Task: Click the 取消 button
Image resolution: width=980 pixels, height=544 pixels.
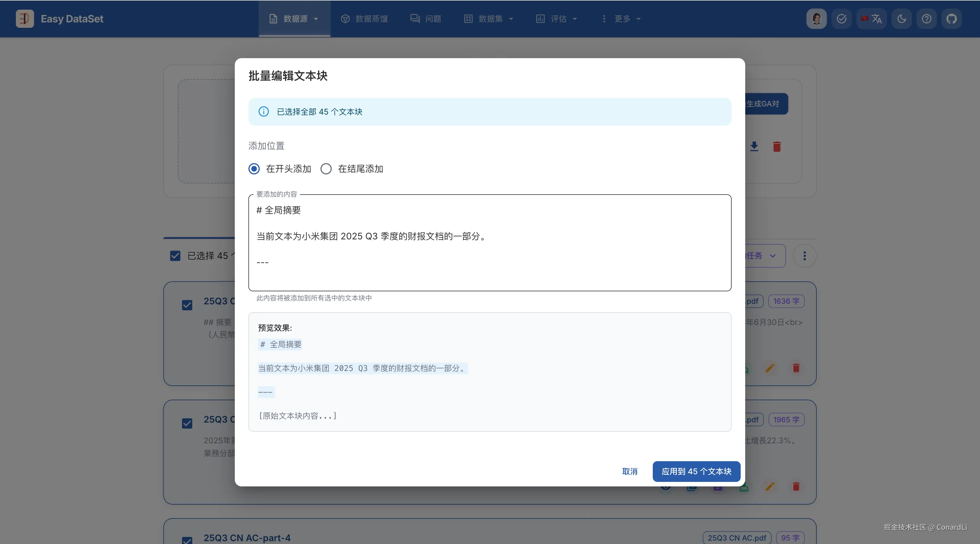Action: tap(630, 471)
